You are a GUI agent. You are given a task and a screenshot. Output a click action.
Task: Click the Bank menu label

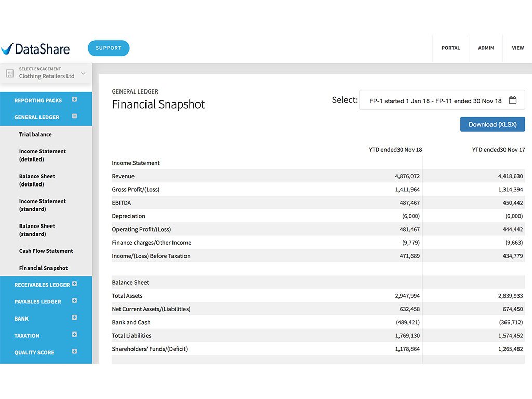[21, 319]
